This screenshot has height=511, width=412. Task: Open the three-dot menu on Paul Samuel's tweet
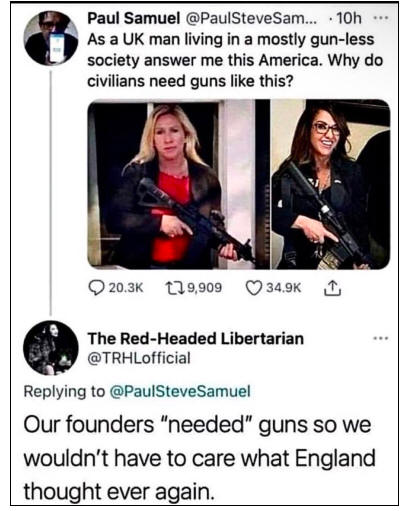(x=380, y=18)
